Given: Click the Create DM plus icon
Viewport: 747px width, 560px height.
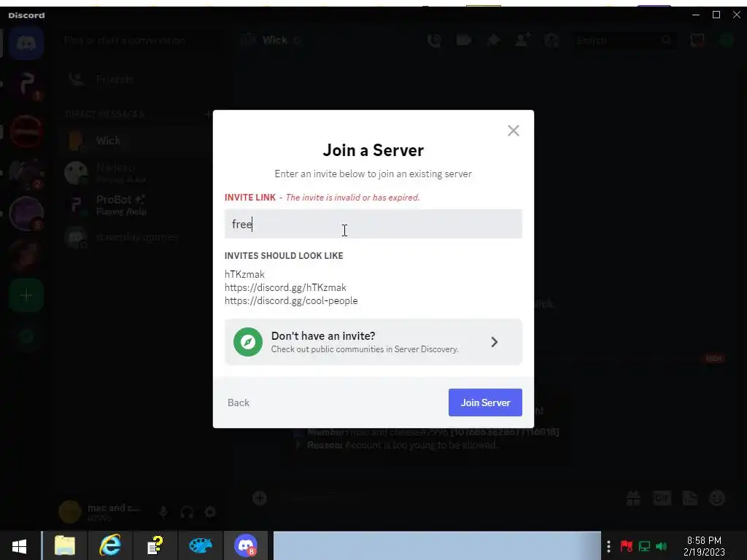Looking at the screenshot, I should [x=208, y=114].
